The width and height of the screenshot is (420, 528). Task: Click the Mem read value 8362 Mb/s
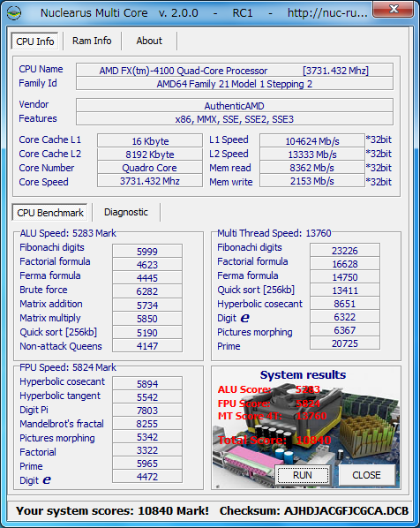coord(312,168)
